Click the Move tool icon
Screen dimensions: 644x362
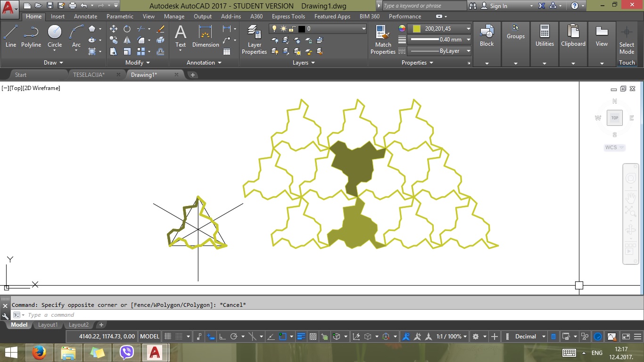(114, 29)
